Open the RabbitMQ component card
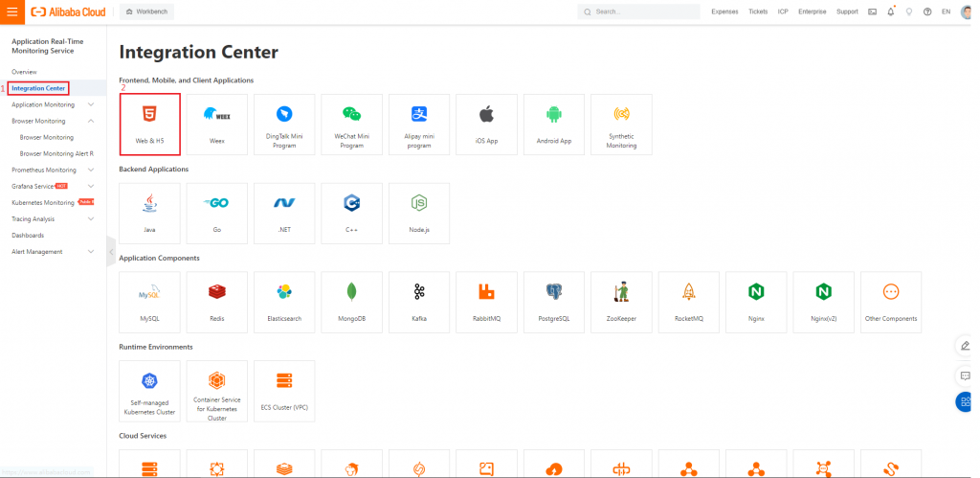This screenshot has height=478, width=980. pyautogui.click(x=487, y=302)
